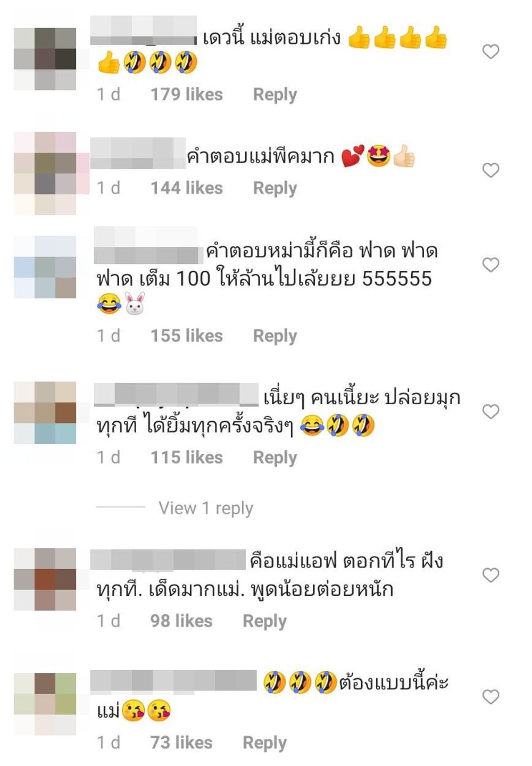Reply to the comment with 115 likes
The image size is (532, 766).
click(275, 457)
